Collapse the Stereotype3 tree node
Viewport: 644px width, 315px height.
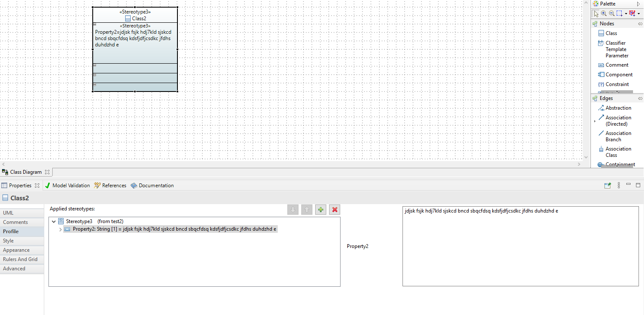tap(54, 221)
